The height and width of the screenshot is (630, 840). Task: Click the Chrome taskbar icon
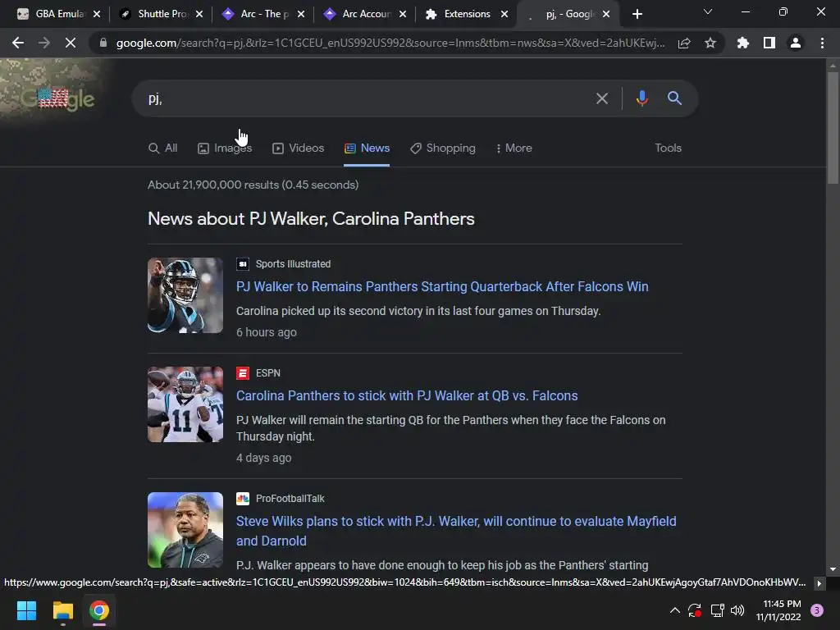click(99, 610)
